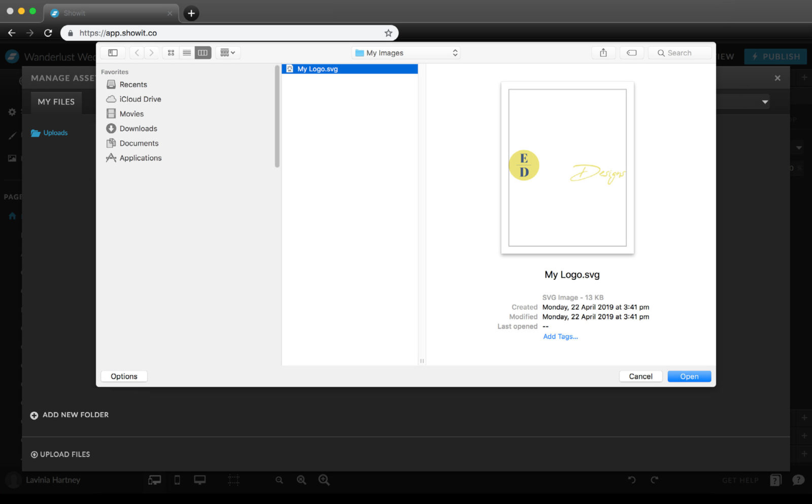This screenshot has width=812, height=504.
Task: Click the Open button to import the logo
Action: coord(689,376)
